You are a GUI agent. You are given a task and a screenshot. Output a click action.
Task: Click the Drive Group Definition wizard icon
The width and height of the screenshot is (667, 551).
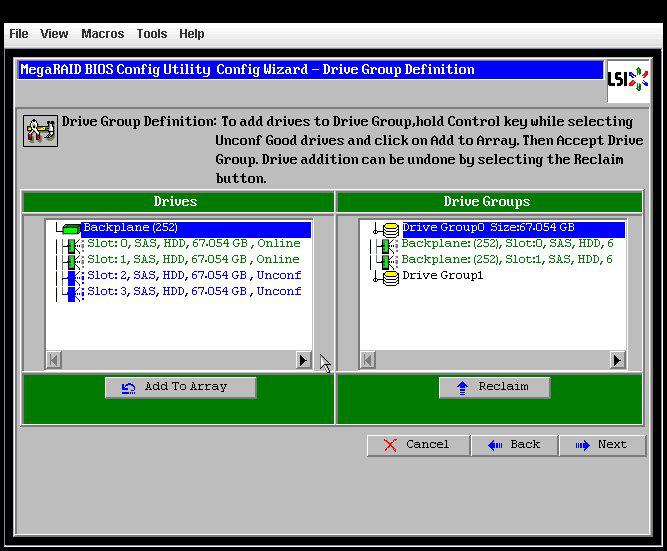40,130
